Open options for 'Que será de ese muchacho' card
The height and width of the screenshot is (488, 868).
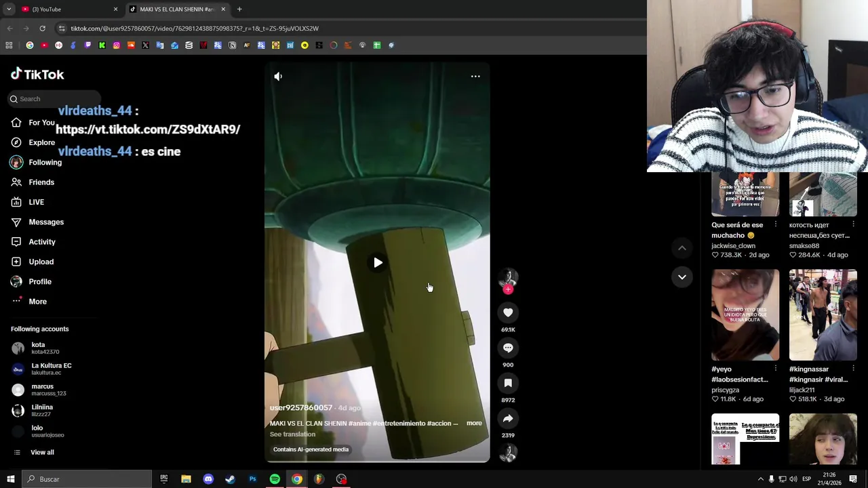pos(776,224)
